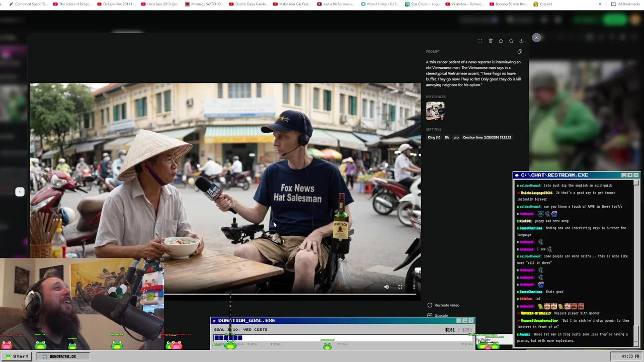Toggle fullscreen view icon in detail panel

480,41
